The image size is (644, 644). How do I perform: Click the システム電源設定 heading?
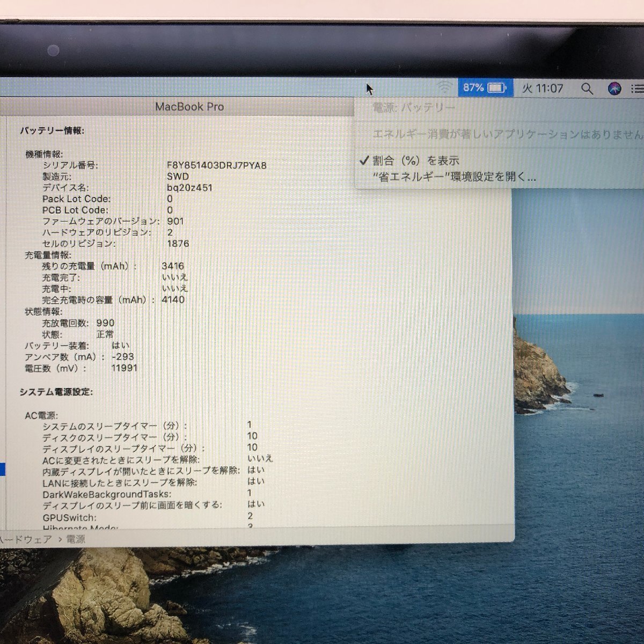56,392
